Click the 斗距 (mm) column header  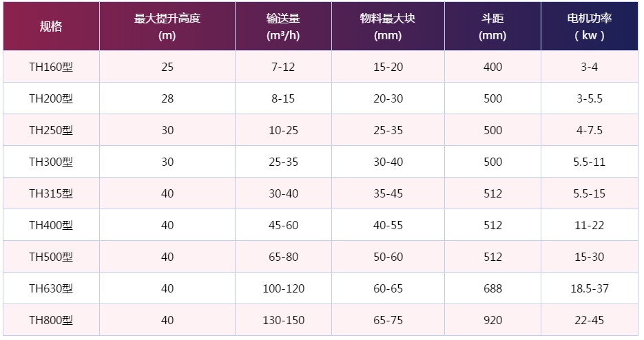point(492,27)
